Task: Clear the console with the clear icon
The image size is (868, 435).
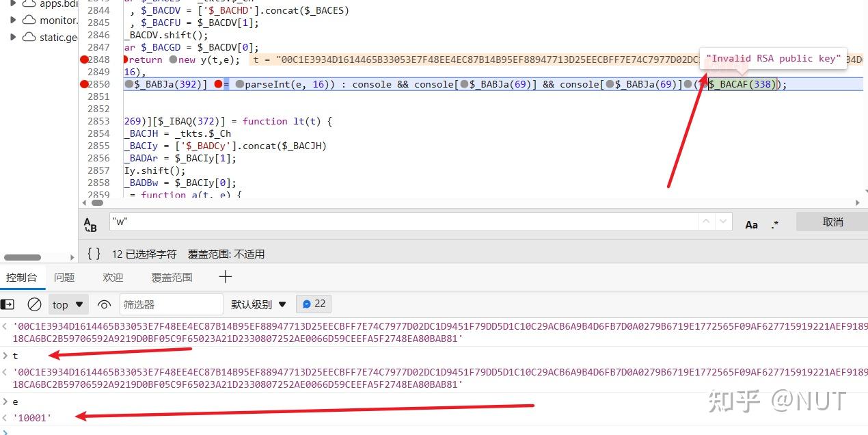Action: click(x=34, y=304)
